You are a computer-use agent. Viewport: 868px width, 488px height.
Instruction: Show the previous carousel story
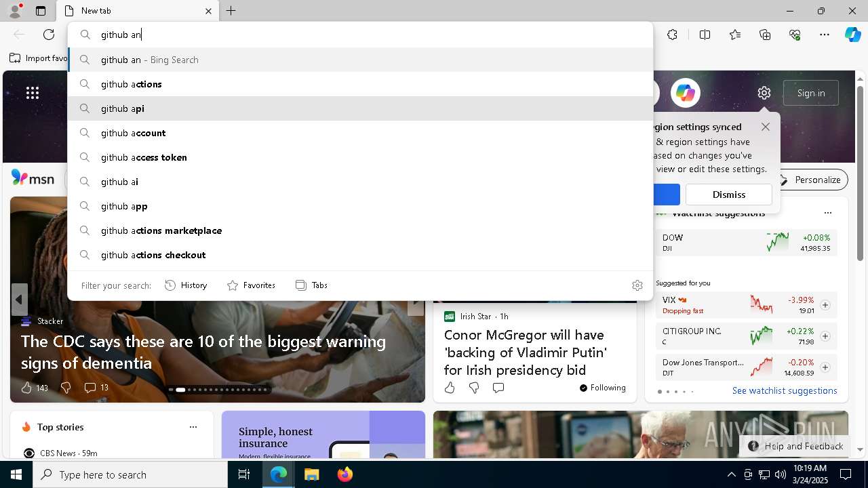19,300
